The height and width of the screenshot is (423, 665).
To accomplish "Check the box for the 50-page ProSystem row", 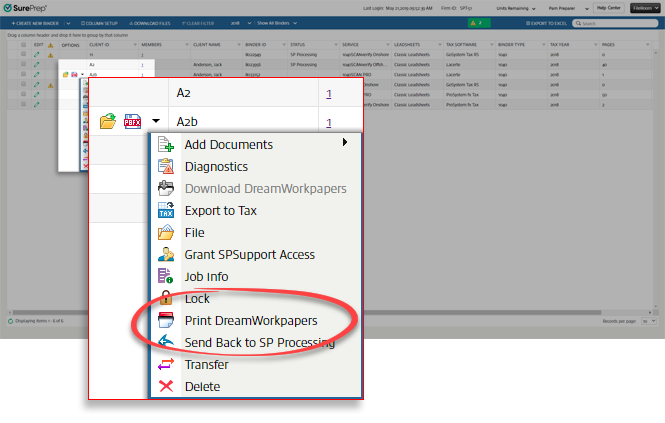I will 23,94.
